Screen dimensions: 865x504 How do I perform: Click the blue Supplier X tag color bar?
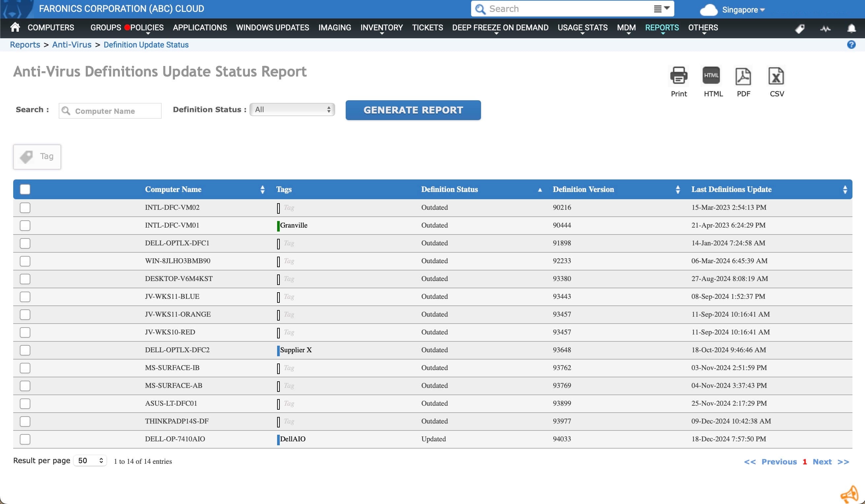pos(278,350)
